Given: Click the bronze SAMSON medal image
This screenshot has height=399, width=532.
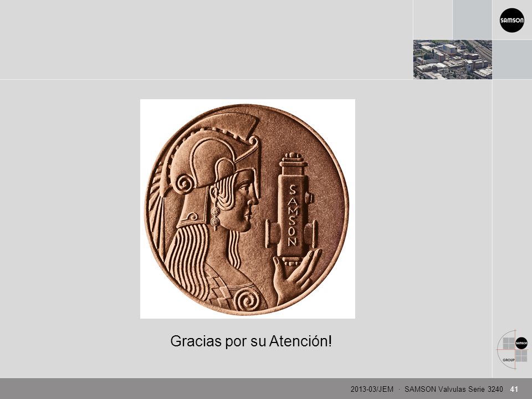Looking at the screenshot, I should (x=248, y=209).
